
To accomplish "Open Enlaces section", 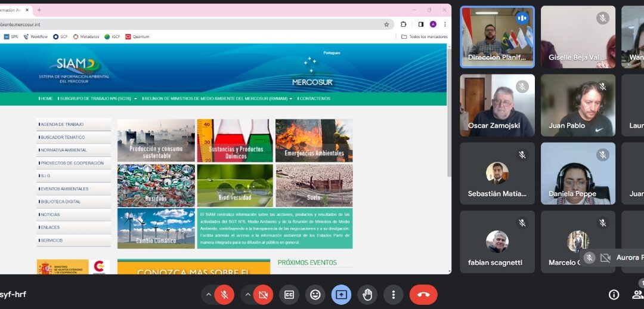I will [73, 227].
